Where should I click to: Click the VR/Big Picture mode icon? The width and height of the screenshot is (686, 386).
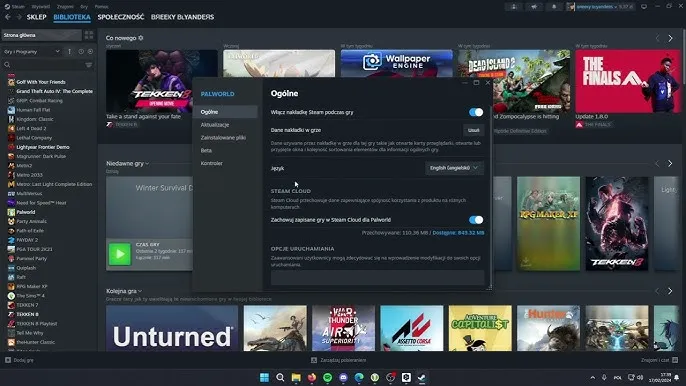click(644, 7)
